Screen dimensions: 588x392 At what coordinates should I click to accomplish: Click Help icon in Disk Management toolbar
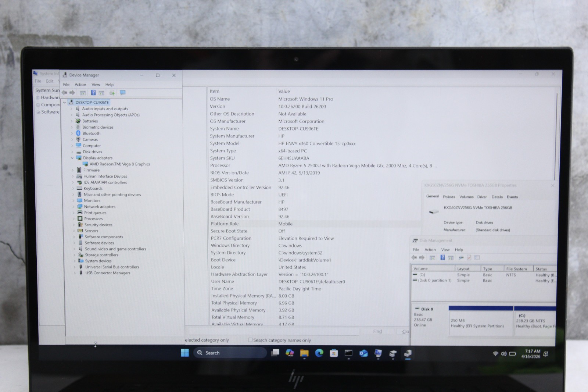click(x=443, y=257)
